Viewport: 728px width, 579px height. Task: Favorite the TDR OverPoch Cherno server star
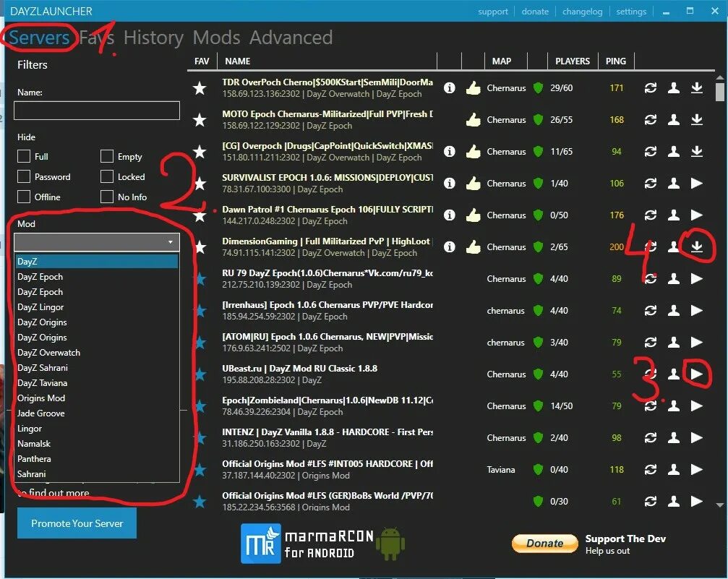(x=200, y=87)
